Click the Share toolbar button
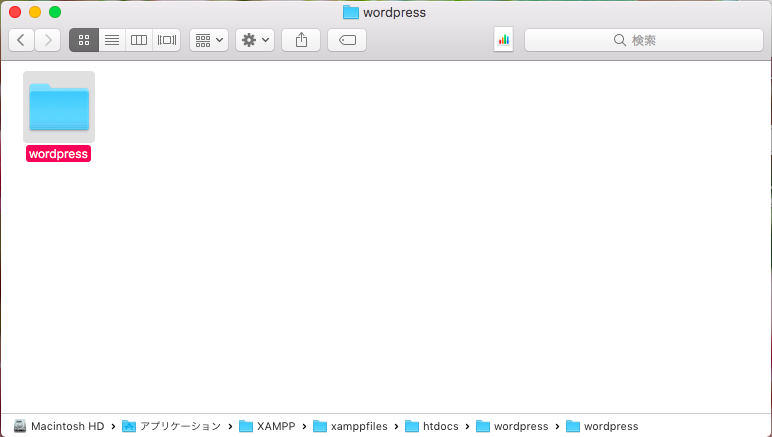The width and height of the screenshot is (772, 437). coord(301,40)
